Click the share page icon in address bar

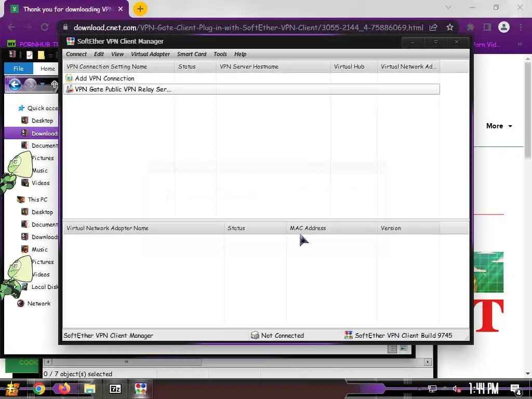(433, 27)
